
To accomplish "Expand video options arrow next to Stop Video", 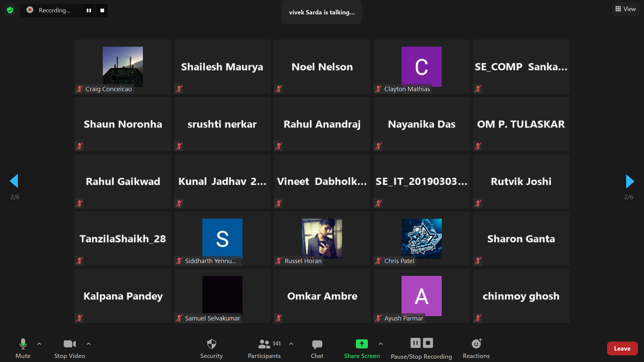I will [89, 344].
